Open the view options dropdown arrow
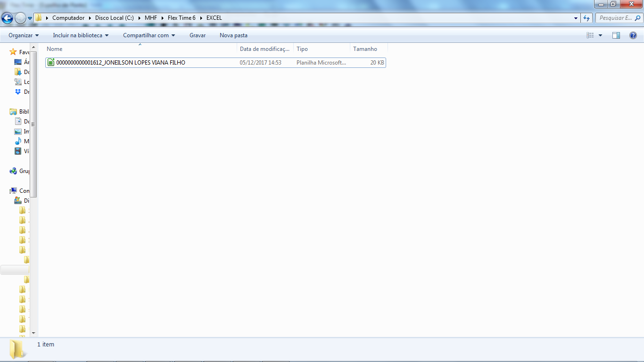Screen dimensions: 644x362 point(600,35)
